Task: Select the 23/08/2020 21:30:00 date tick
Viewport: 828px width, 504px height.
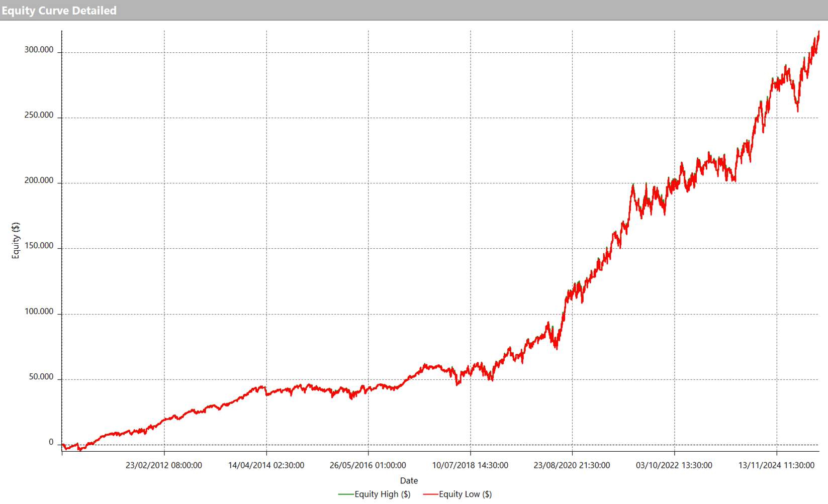Action: point(572,465)
